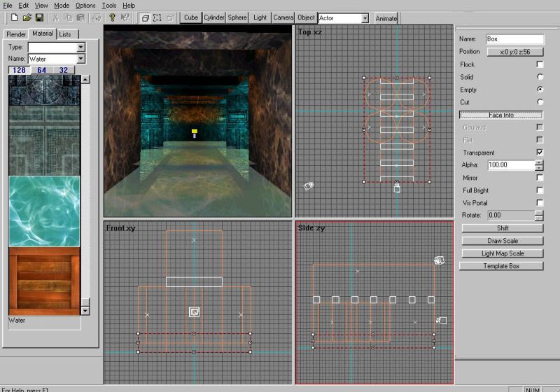
Task: Open the Edit menu
Action: tap(24, 6)
